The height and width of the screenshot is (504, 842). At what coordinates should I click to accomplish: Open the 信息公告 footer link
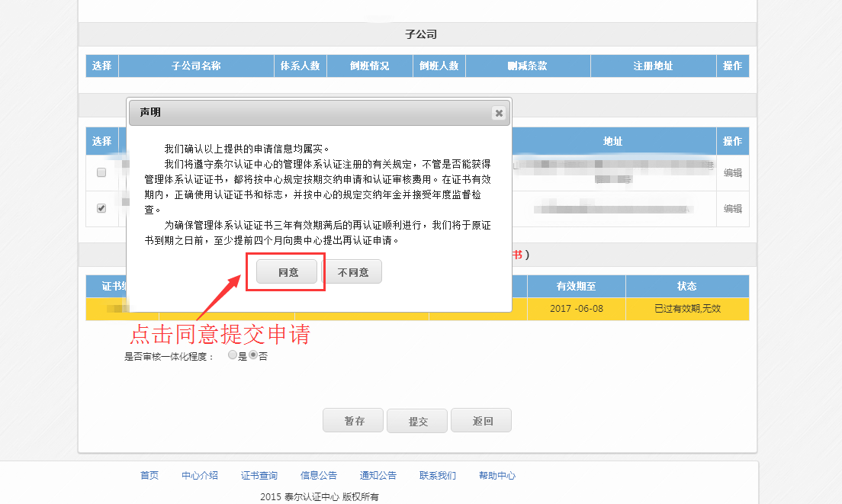pos(319,475)
